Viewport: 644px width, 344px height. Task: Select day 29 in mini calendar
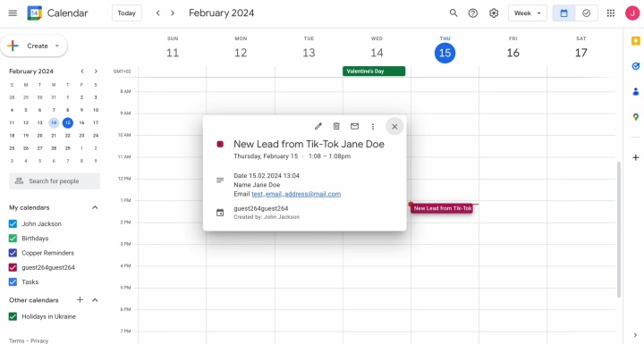coord(68,148)
